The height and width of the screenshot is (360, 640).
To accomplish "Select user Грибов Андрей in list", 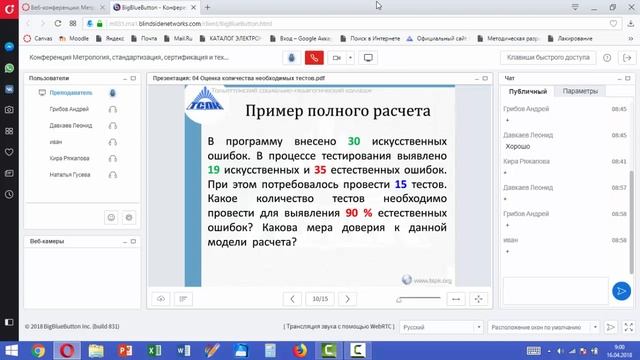I will click(x=69, y=109).
